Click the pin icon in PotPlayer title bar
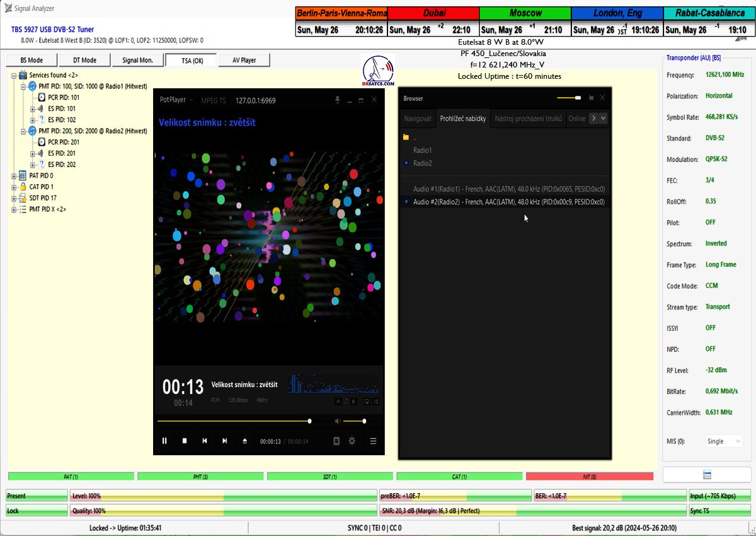756x536 pixels. 338,100
